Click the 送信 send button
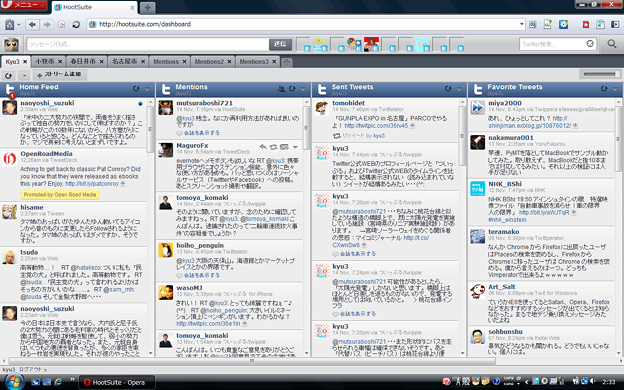The image size is (624, 390). [280, 44]
